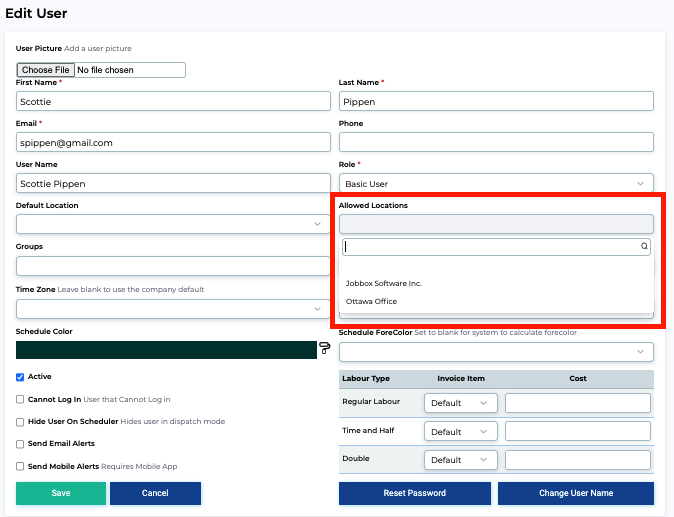The image size is (674, 517).
Task: Click the Regular Labour cost field
Action: [x=578, y=403]
